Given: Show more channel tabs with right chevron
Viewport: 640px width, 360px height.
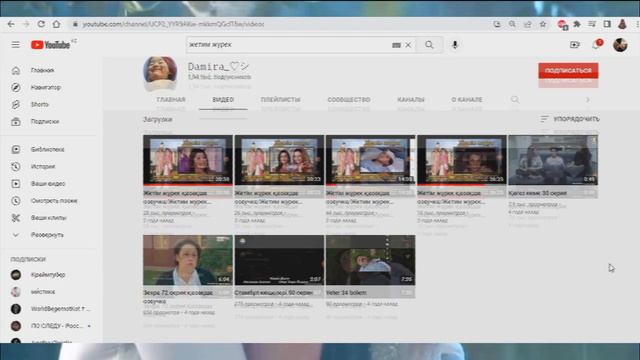Looking at the screenshot, I should [587, 100].
